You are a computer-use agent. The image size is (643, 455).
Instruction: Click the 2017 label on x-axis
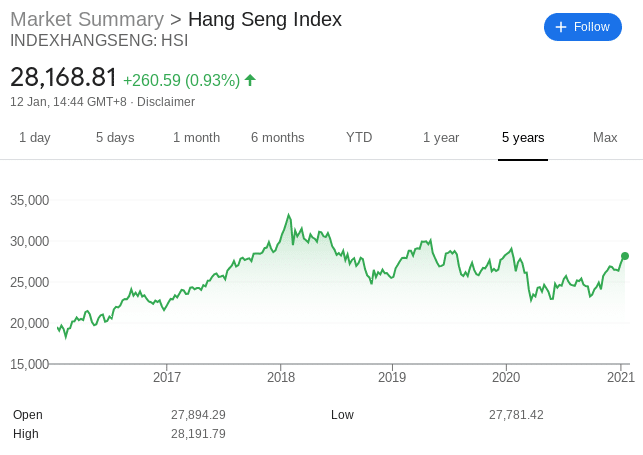coord(167,377)
